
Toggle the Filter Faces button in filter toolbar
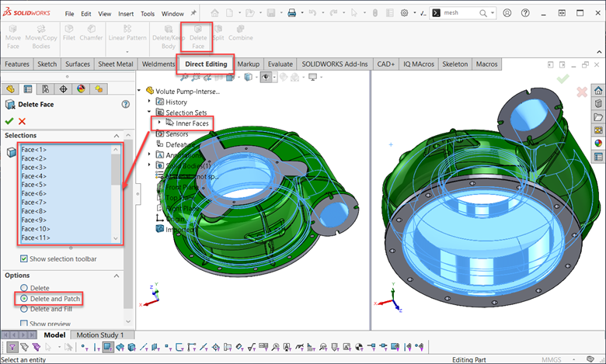[108, 348]
